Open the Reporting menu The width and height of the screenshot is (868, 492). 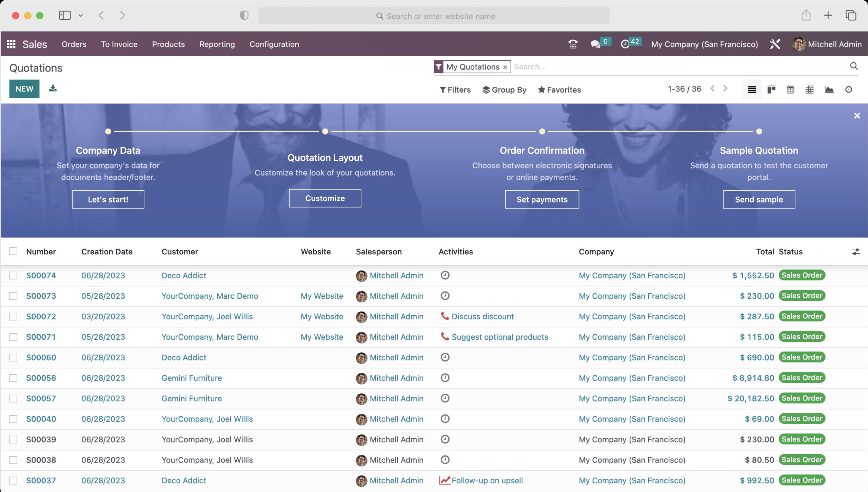(217, 44)
